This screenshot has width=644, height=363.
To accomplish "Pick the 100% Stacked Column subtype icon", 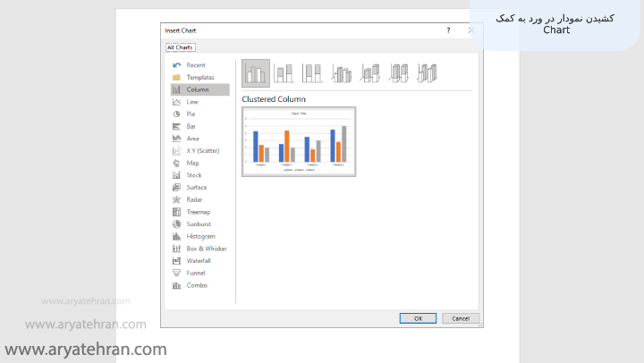I will click(312, 73).
